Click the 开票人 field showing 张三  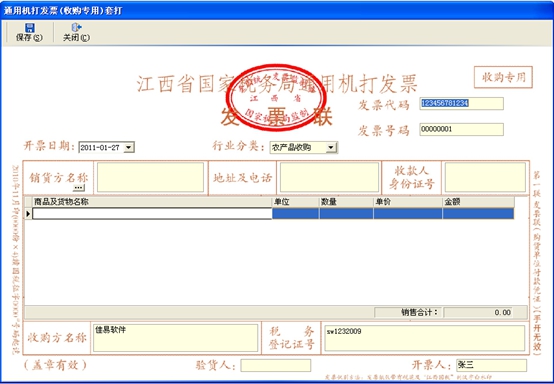[491, 365]
